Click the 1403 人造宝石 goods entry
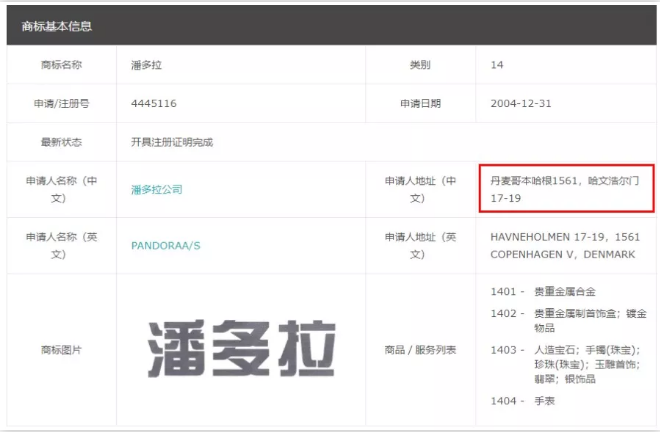 (565, 364)
